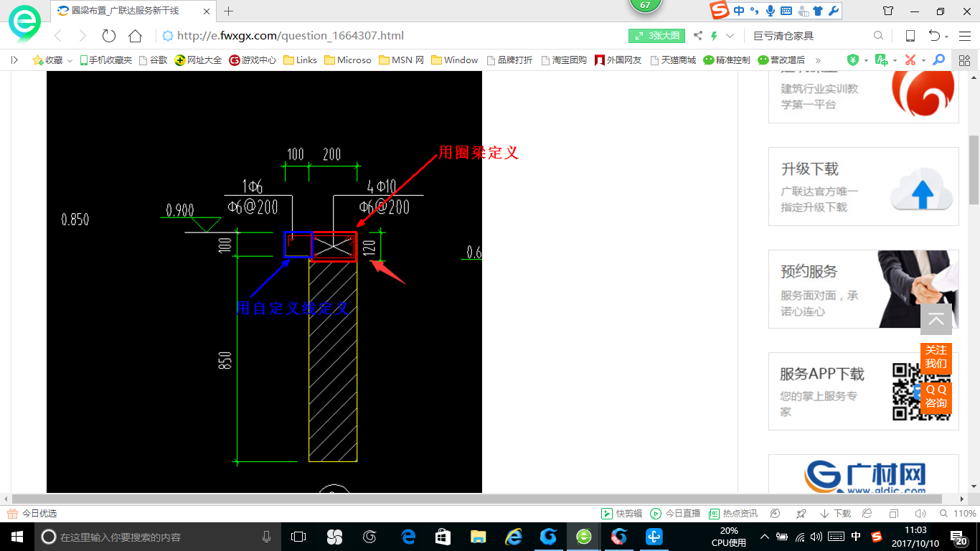Expand the address bar dropdown chevron
The image size is (980, 551).
coord(730,36)
